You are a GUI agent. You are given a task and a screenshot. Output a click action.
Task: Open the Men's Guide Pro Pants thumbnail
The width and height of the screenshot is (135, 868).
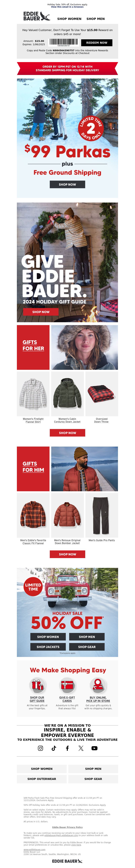point(102,515)
